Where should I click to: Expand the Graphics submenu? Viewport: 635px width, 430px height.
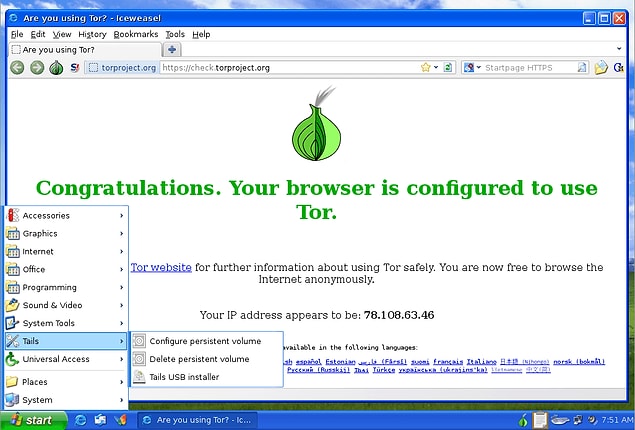[66, 233]
